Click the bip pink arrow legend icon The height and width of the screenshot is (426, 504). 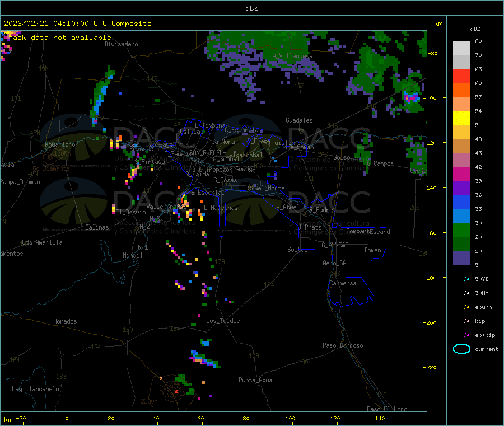point(461,321)
